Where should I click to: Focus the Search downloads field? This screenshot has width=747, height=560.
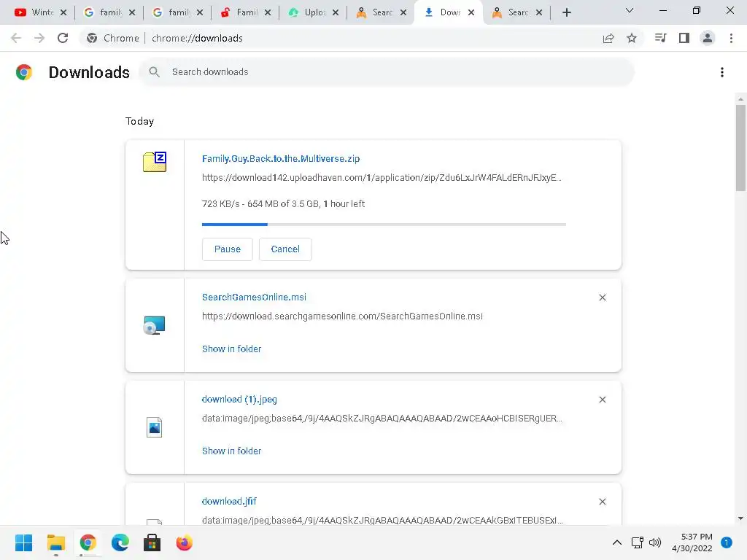(x=387, y=72)
